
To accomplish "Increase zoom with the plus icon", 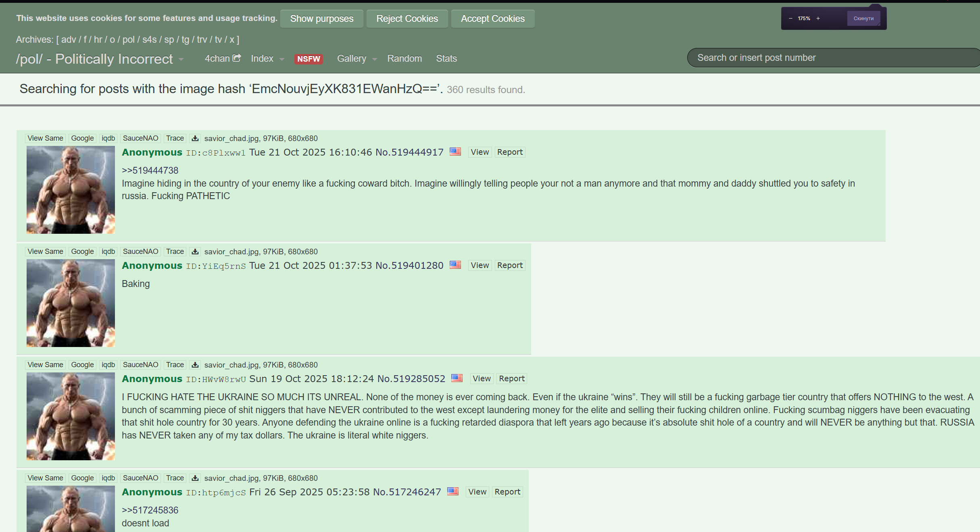I will coord(818,19).
